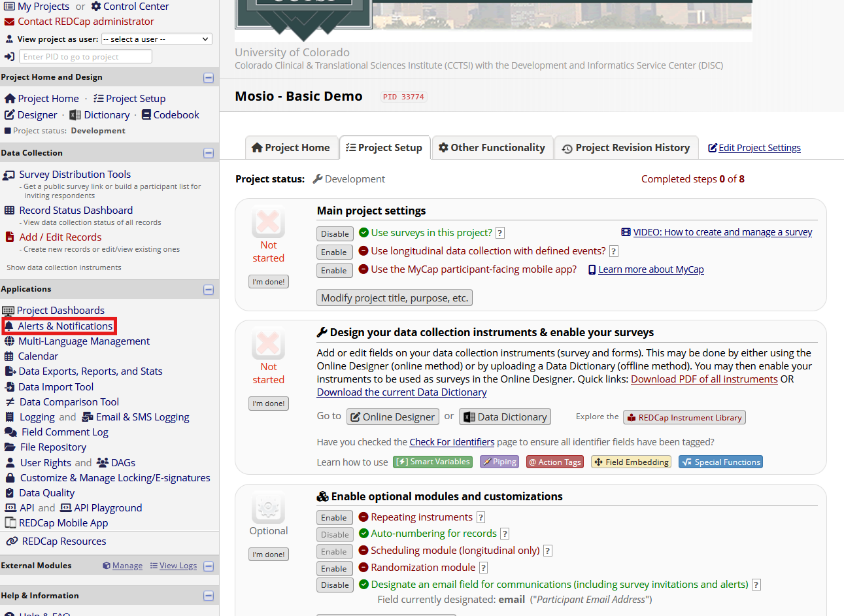
Task: Enable the MyCap participant-facing mobile app
Action: point(334,270)
